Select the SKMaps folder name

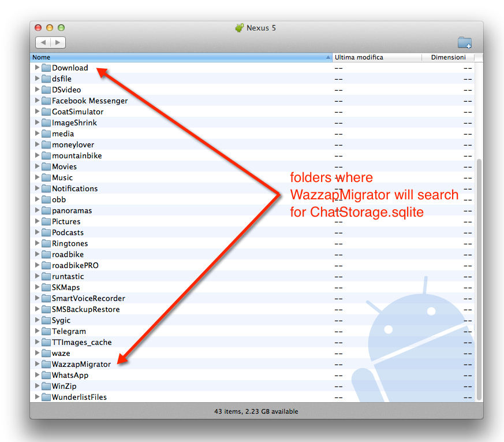click(66, 287)
